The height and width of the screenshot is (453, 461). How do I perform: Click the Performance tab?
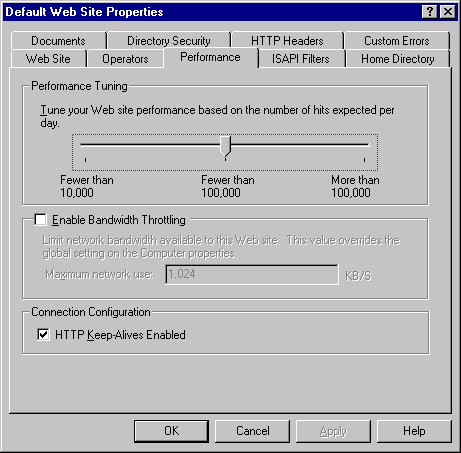210,57
